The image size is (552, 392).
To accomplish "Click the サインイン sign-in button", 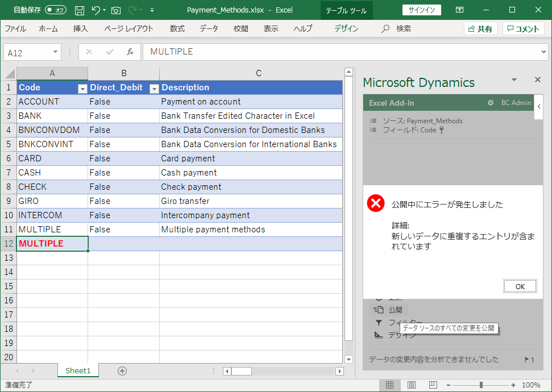I will pos(421,10).
